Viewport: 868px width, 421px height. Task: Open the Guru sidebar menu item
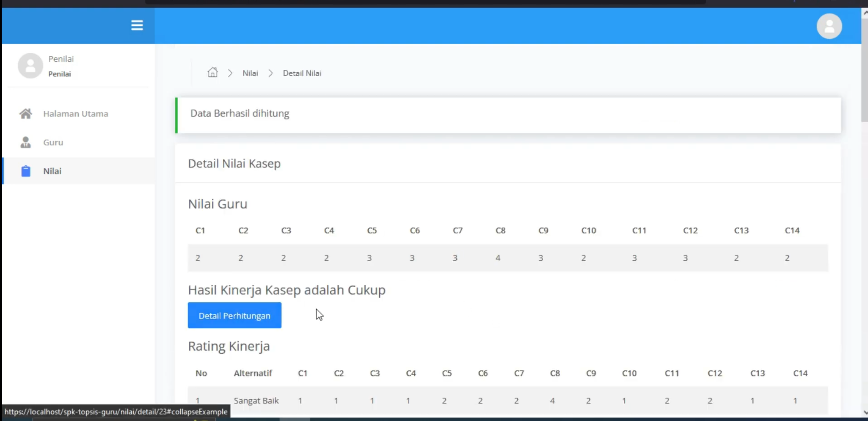pos(78,142)
